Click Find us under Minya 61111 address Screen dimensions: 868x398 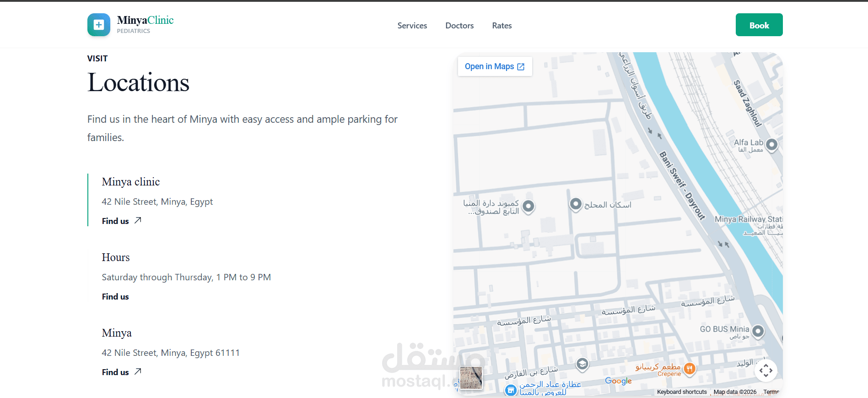tap(122, 372)
